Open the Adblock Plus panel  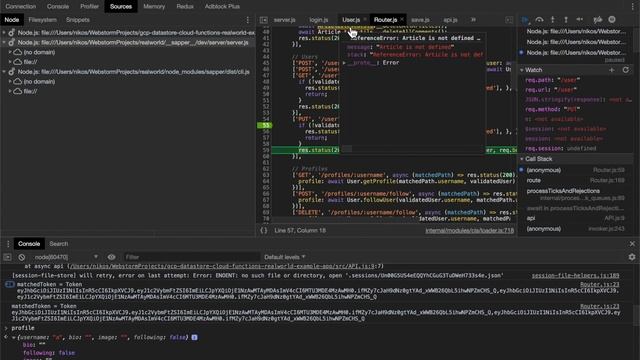pyautogui.click(x=222, y=7)
